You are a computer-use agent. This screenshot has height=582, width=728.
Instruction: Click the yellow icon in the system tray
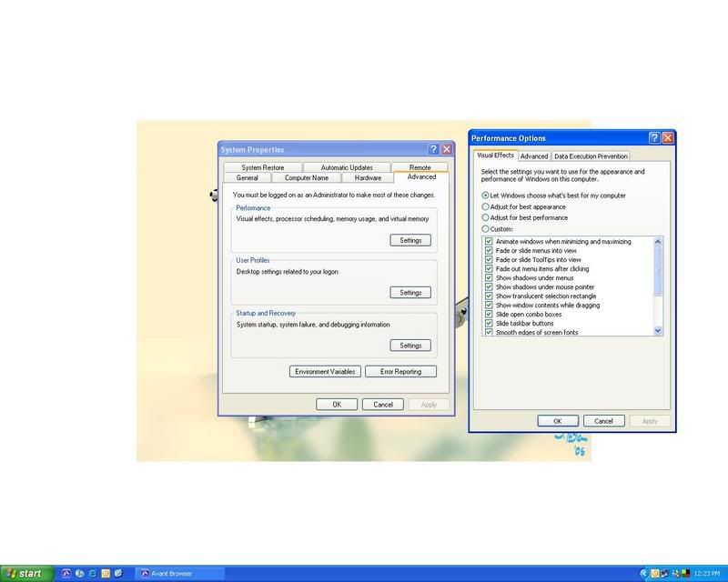tap(655, 574)
